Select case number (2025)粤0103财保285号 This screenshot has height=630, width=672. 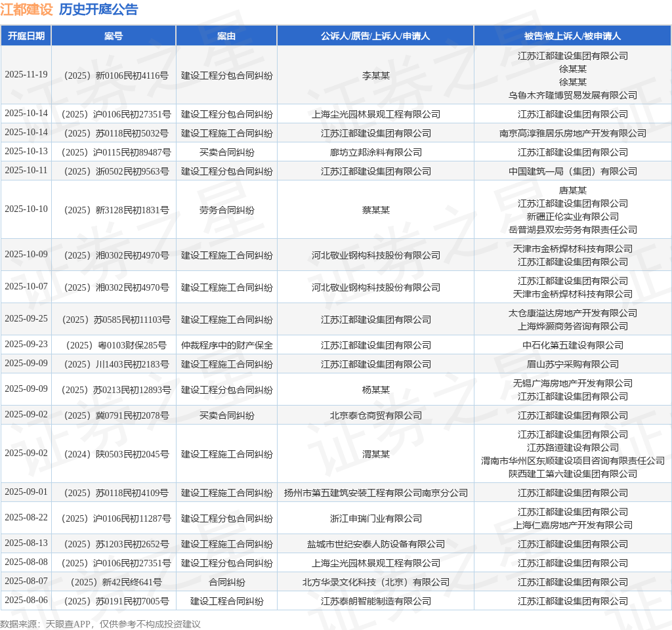[116, 345]
